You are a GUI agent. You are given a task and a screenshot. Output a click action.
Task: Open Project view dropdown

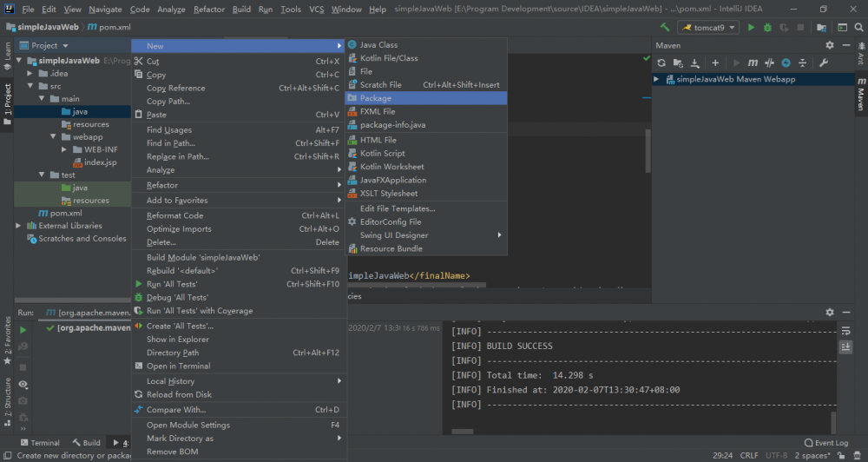65,46
